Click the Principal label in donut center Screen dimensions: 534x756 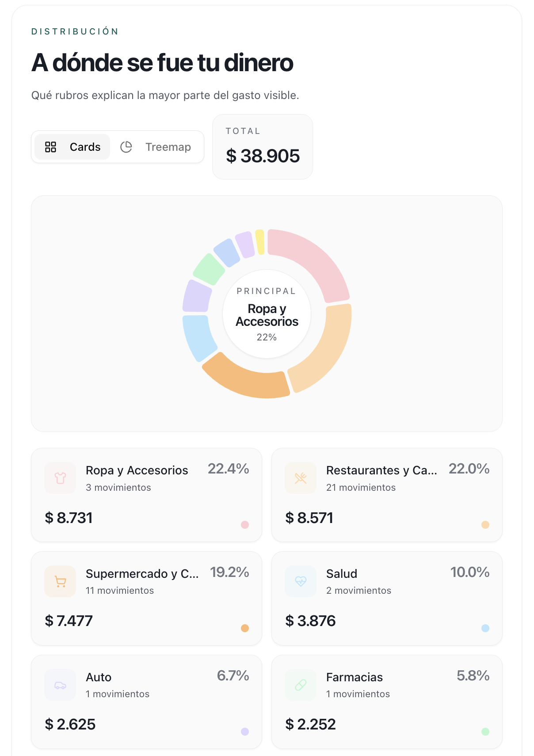266,291
